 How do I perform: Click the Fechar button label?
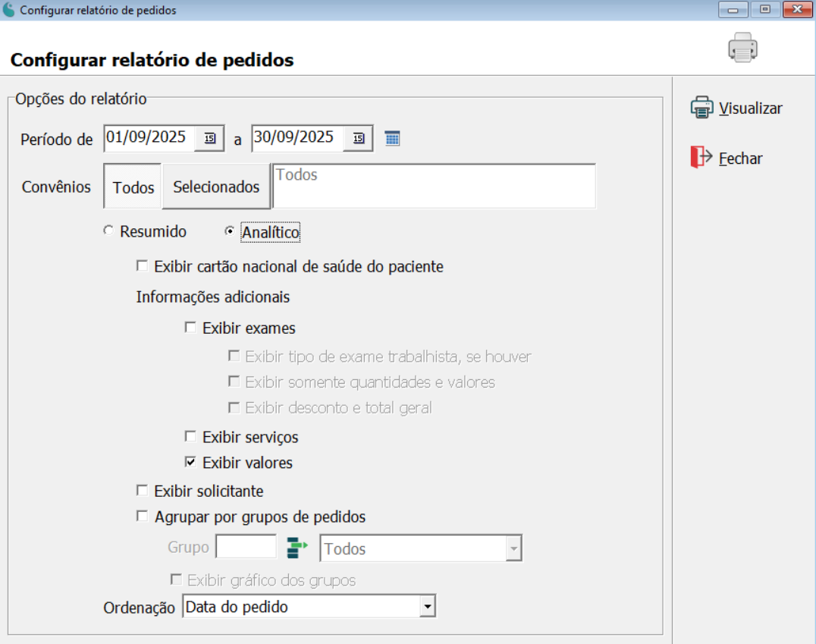tap(740, 159)
